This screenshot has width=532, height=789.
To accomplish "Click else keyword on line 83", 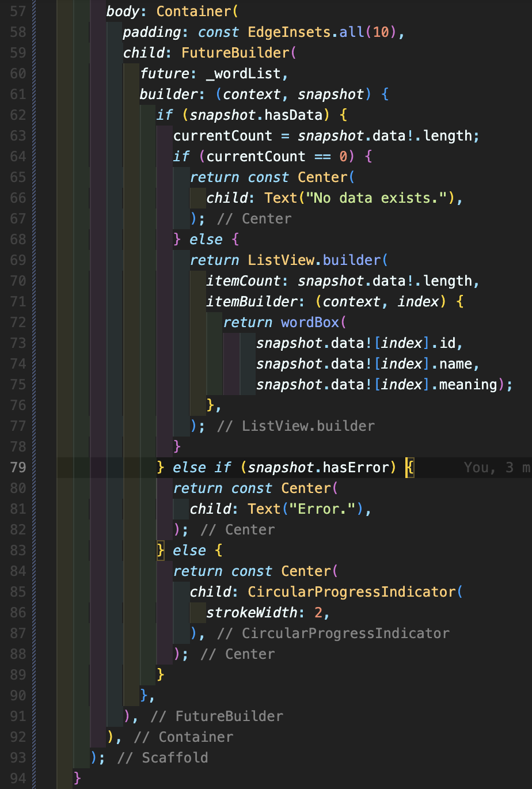I will (x=189, y=550).
